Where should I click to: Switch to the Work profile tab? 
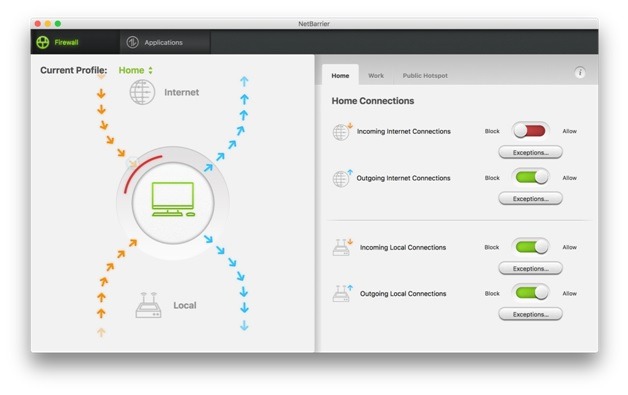pos(376,75)
